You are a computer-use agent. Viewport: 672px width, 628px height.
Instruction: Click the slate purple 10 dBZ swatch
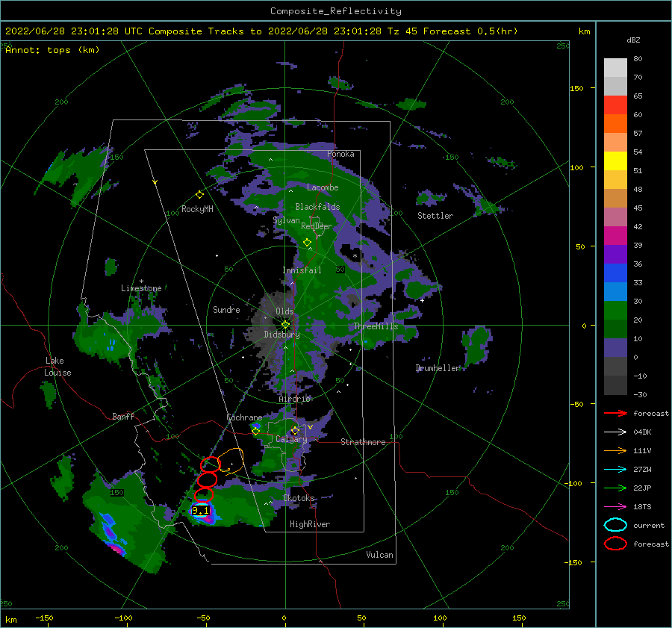615,348
